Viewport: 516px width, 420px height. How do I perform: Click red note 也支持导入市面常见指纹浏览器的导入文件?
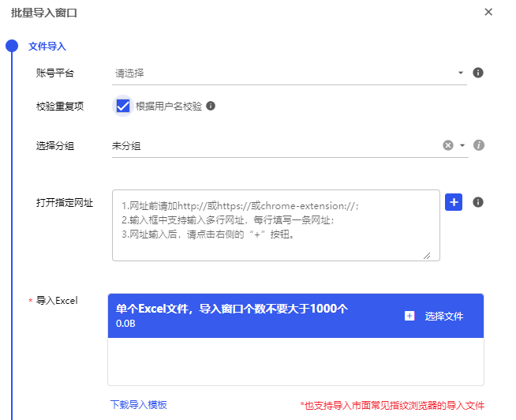point(392,405)
